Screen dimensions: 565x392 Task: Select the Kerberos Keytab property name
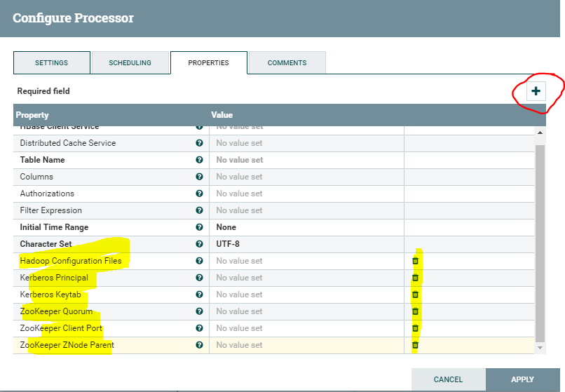click(x=50, y=295)
